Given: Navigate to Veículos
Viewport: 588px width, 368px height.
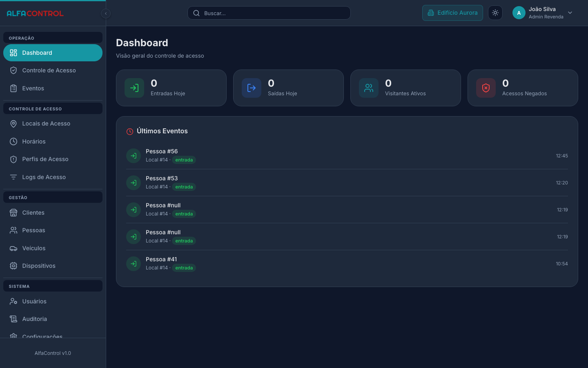Looking at the screenshot, I should [x=53, y=248].
